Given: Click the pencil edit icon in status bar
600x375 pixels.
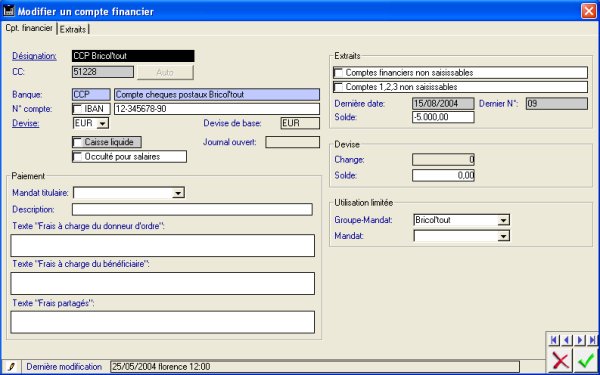Looking at the screenshot, I should click(11, 367).
